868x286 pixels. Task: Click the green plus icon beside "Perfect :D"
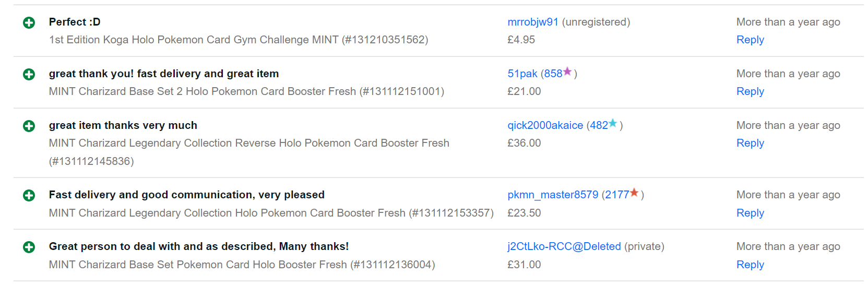pyautogui.click(x=29, y=22)
